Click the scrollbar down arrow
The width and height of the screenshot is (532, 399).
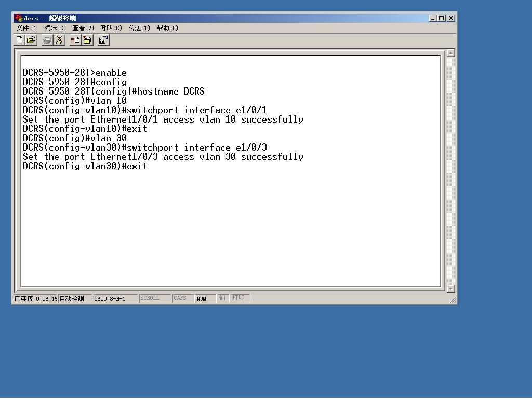tap(451, 289)
